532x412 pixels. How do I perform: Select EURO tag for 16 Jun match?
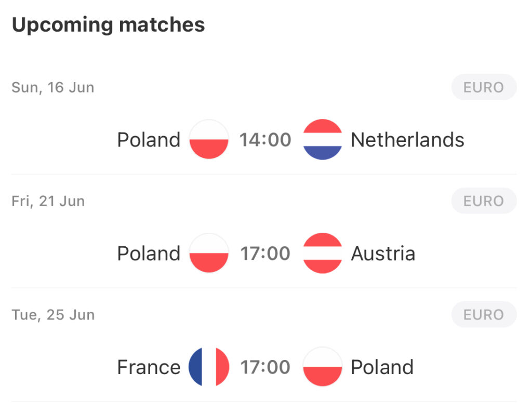click(484, 87)
